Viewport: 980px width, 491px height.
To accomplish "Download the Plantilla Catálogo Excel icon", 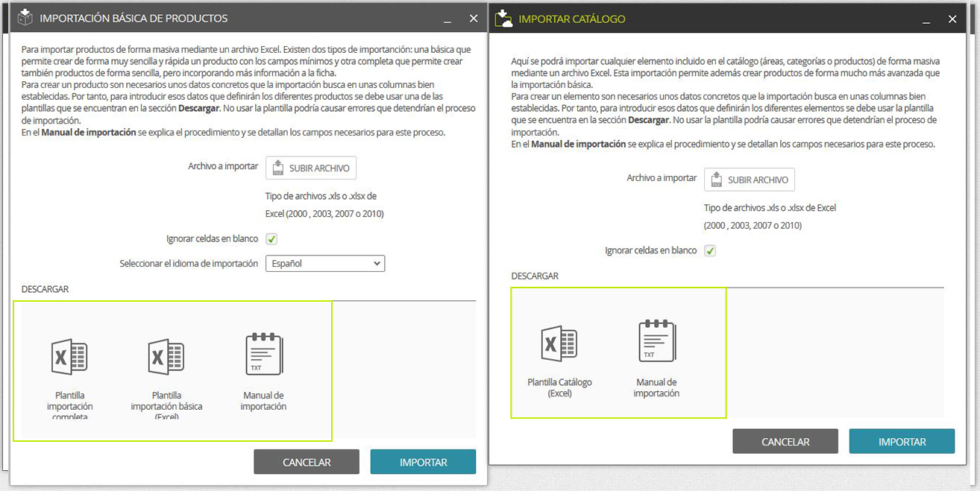I will tap(559, 343).
